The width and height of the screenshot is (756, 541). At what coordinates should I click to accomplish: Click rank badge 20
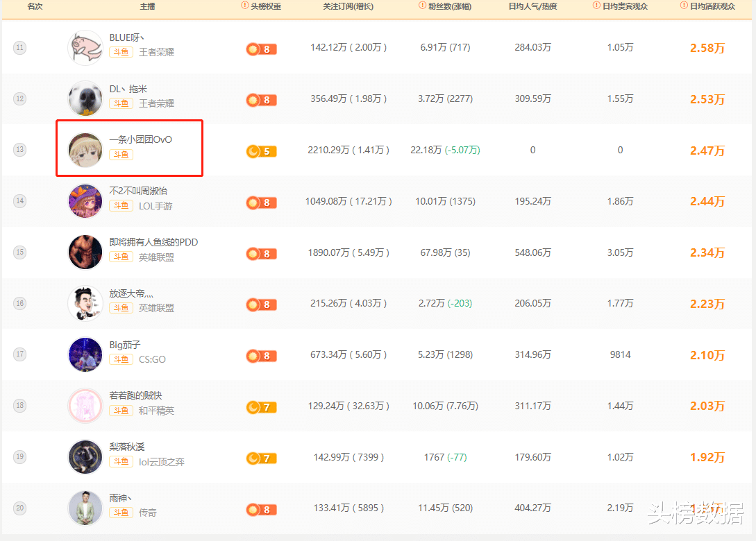[x=19, y=508]
